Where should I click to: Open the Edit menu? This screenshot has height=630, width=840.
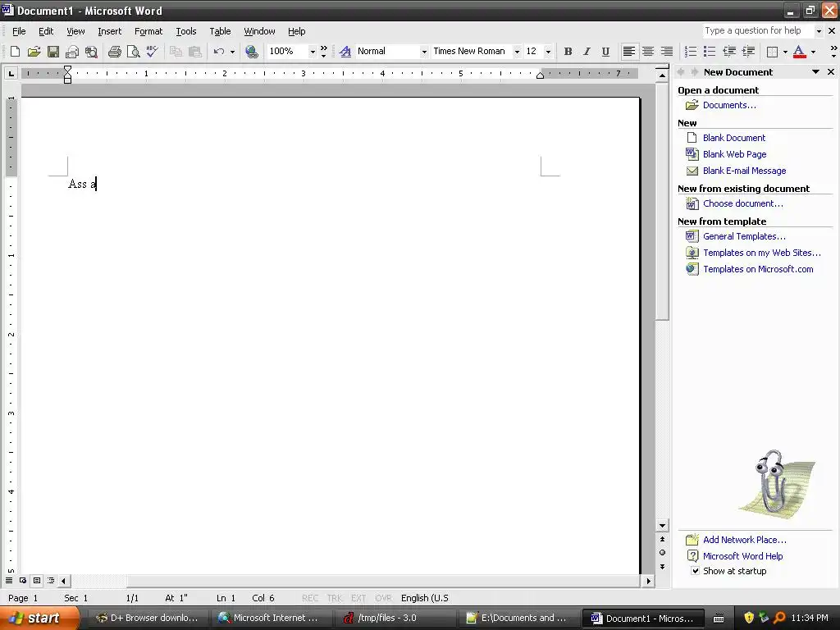[x=46, y=31]
